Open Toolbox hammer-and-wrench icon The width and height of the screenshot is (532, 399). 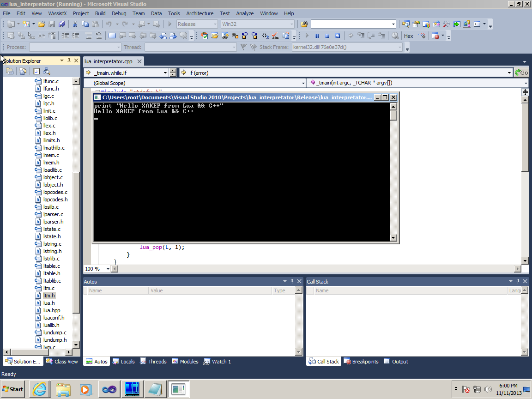(x=446, y=24)
